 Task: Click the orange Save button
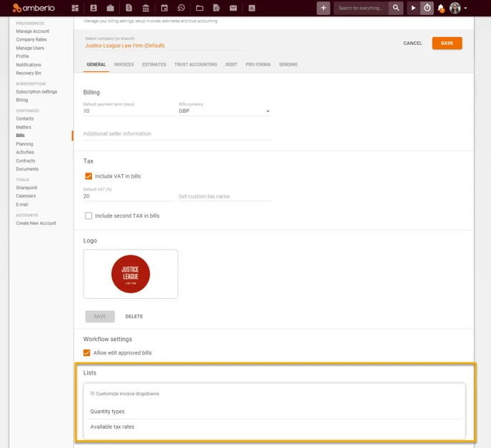[447, 44]
